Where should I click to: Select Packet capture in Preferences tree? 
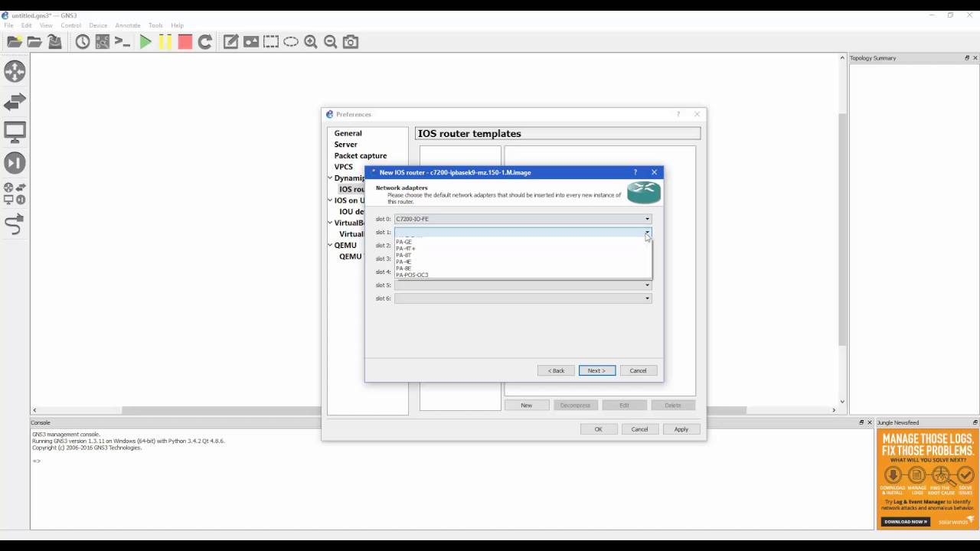click(x=361, y=155)
